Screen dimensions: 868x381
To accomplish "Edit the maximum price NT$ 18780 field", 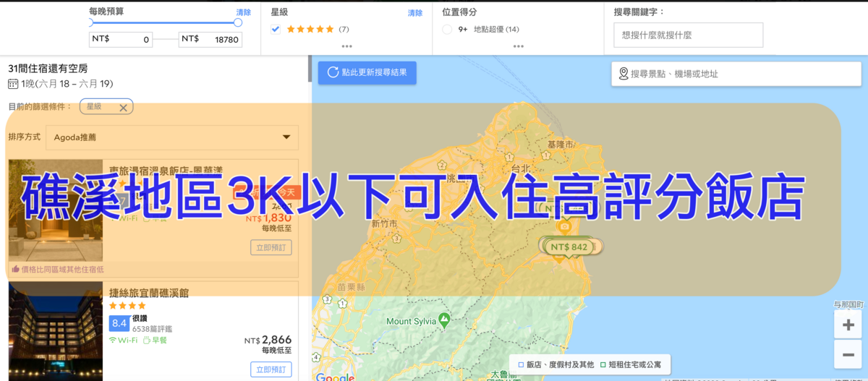I will [x=210, y=40].
